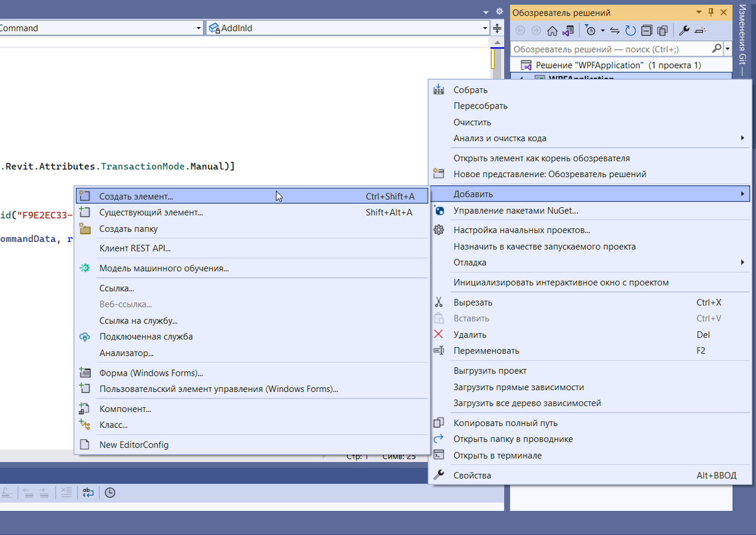
Task: Switch views using the Visual Studio icon
Action: (568, 30)
